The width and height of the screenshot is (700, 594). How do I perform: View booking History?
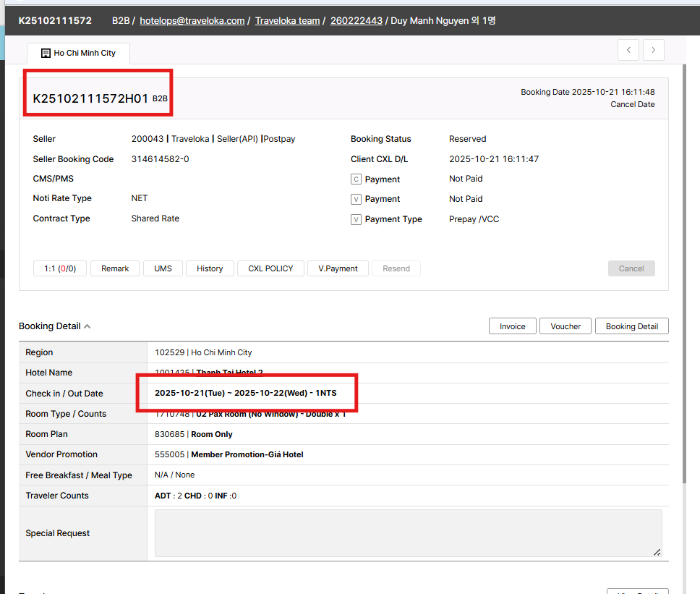click(x=210, y=268)
